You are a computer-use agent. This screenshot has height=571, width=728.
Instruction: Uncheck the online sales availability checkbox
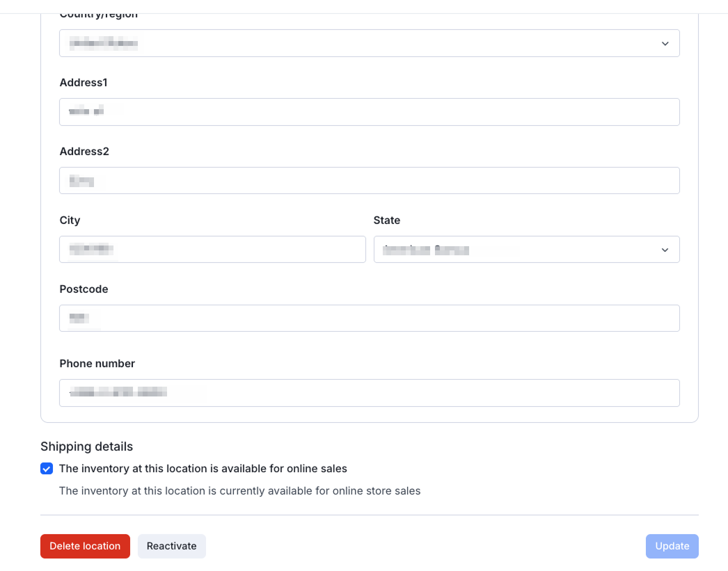[x=47, y=469]
